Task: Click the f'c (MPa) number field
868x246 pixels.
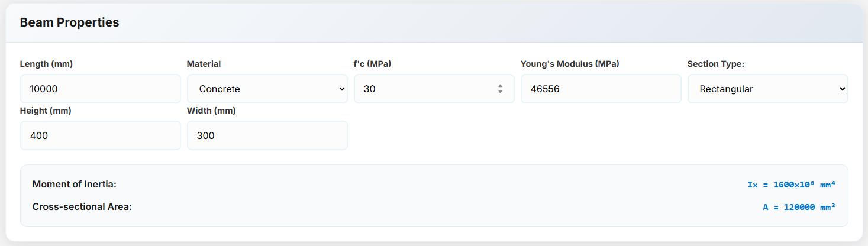Action: (426, 89)
